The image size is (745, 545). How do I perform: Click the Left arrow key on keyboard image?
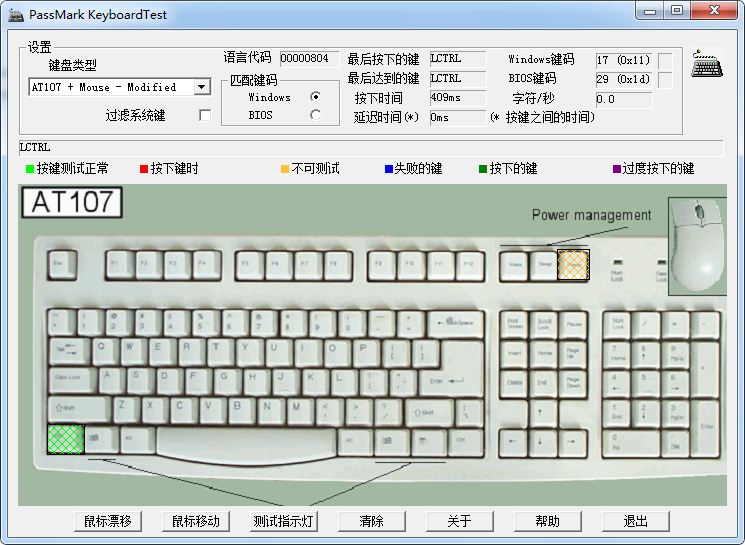pyautogui.click(x=513, y=443)
